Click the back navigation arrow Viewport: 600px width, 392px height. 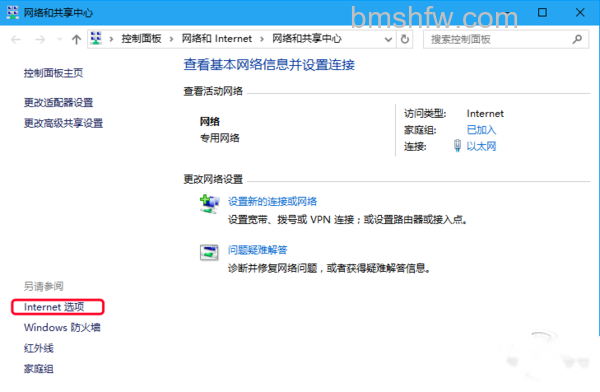pyautogui.click(x=16, y=39)
